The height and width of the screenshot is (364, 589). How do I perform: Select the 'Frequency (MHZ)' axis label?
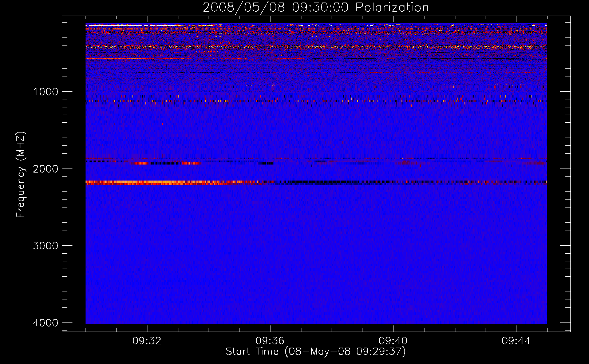[x=21, y=175]
